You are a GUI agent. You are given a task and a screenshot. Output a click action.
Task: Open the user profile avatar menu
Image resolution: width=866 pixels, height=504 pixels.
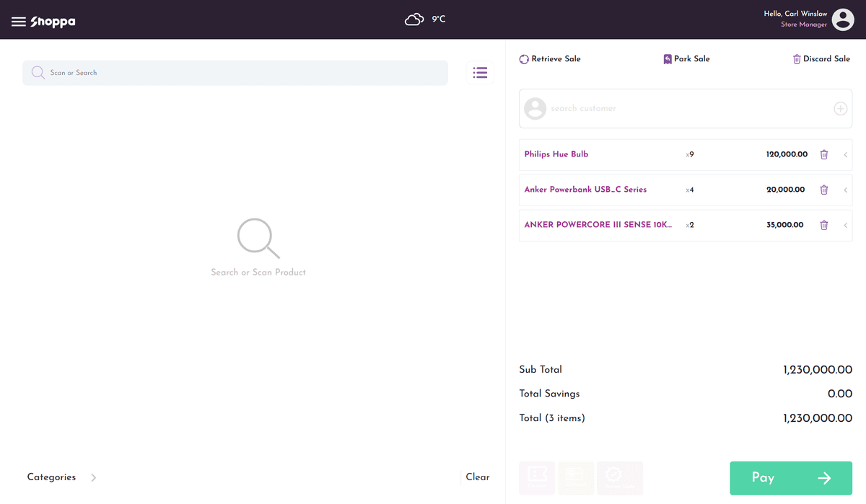pyautogui.click(x=843, y=19)
